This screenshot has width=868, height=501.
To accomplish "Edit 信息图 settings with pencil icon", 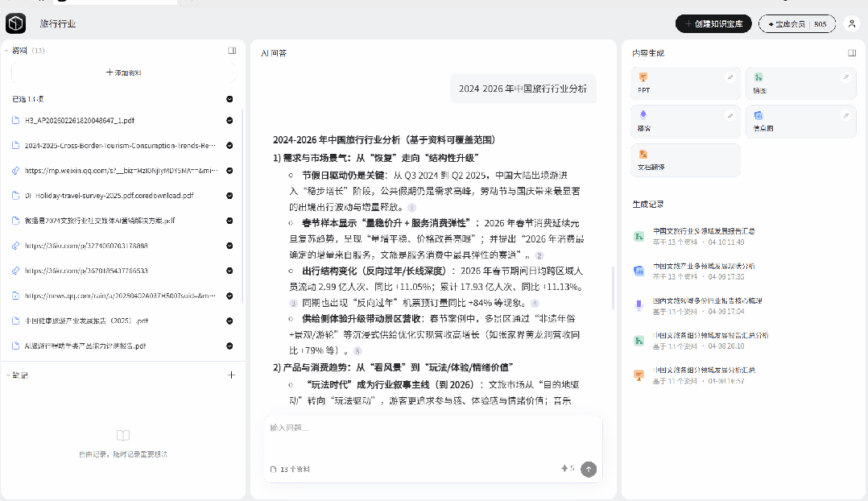I will pyautogui.click(x=845, y=116).
